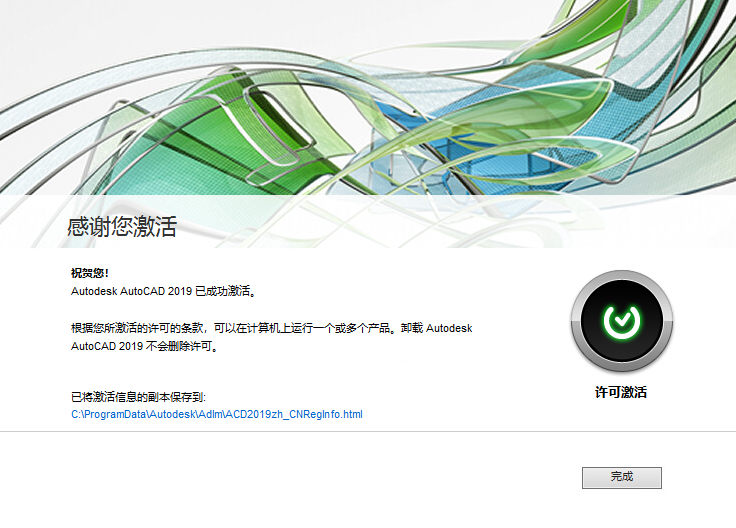The width and height of the screenshot is (736, 528).
Task: Click the text 'Autodesk AutoCAD 2019 已成功激活。'
Action: (164, 291)
